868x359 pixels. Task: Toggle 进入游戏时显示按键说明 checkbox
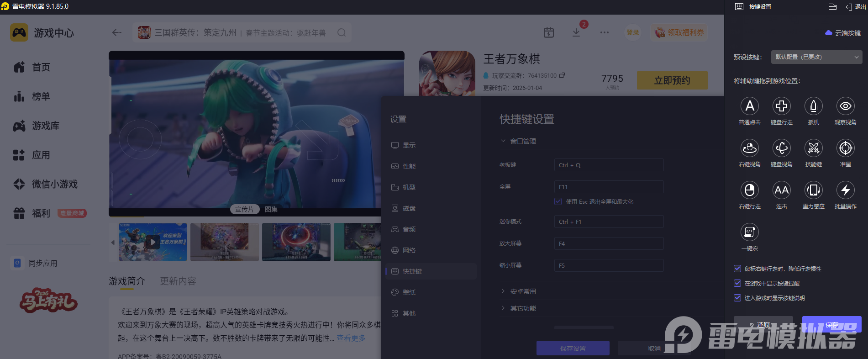point(737,298)
